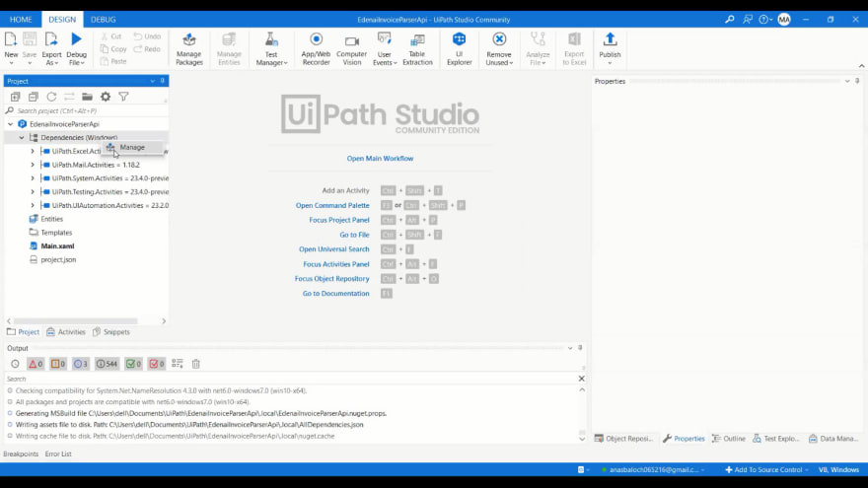Expand UiPath.UIAutomation.Activities dependency
Screen dimensions: 868x488
coord(33,205)
